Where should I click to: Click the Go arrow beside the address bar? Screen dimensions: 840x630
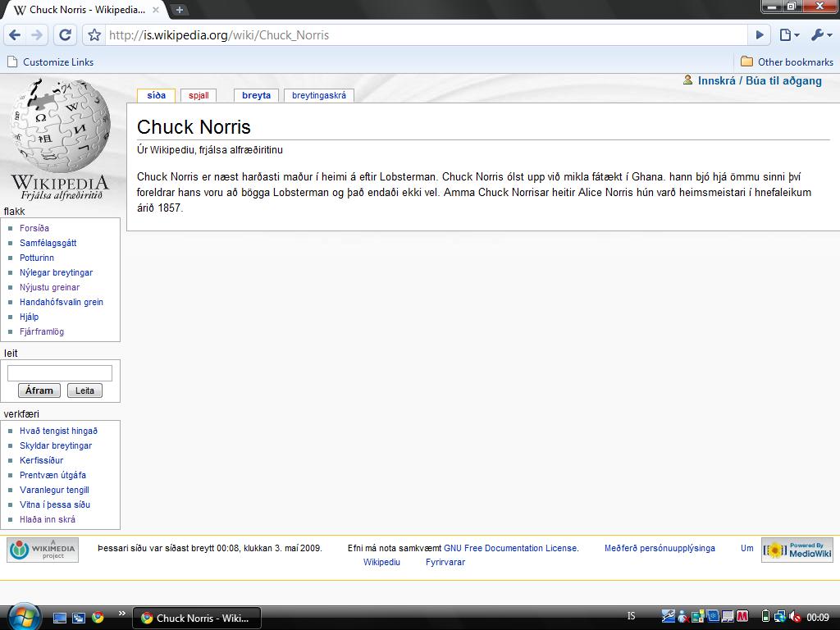coord(760,35)
